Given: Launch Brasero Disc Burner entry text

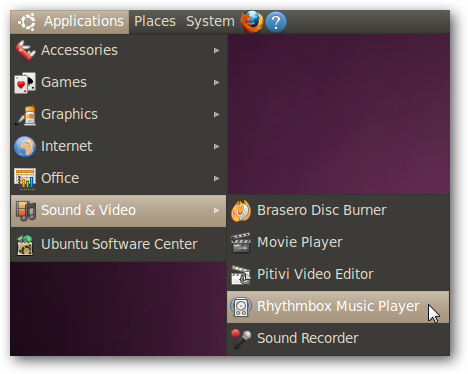Looking at the screenshot, I should [x=322, y=210].
